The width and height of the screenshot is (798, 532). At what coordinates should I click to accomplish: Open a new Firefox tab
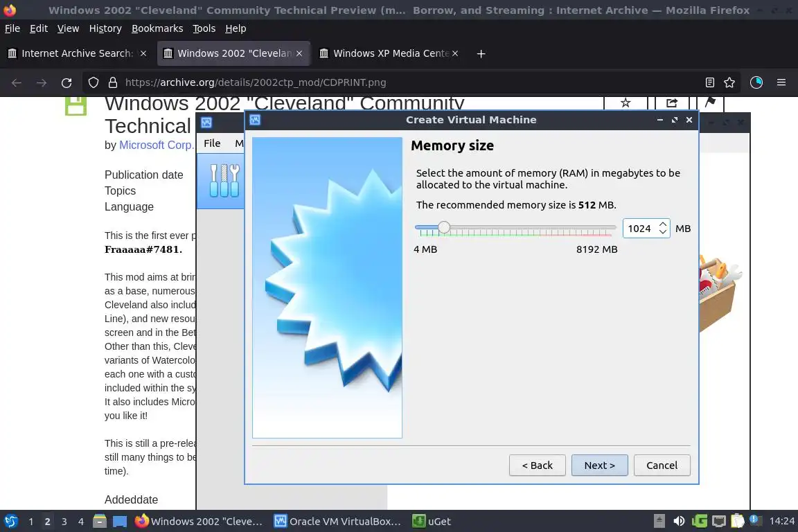point(481,53)
